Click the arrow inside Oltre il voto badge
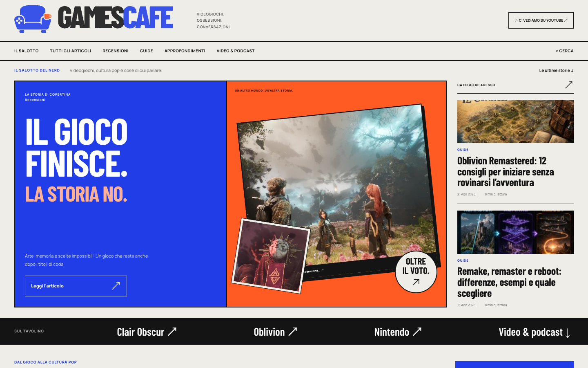The image size is (588, 368). (x=416, y=282)
